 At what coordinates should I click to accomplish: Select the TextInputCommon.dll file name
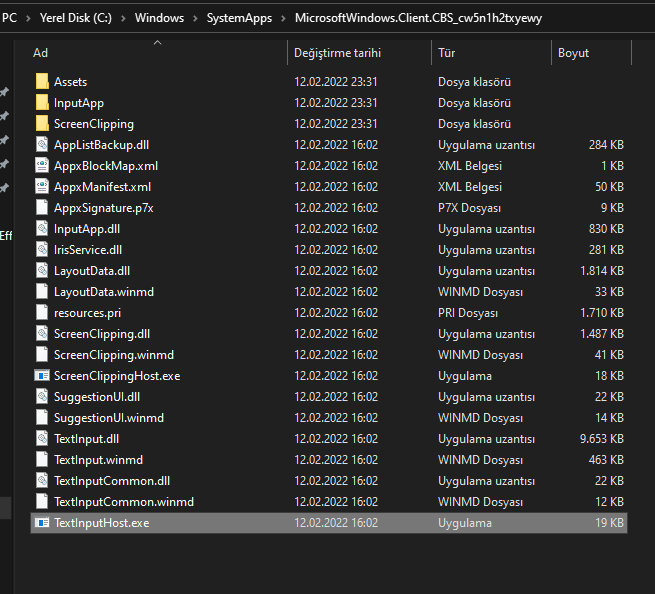tap(112, 481)
